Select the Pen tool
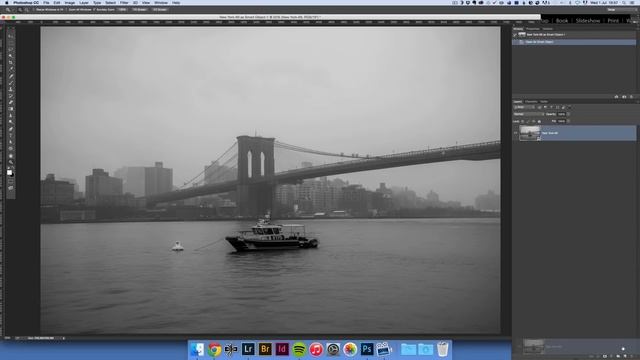The image size is (640, 360). [x=11, y=129]
